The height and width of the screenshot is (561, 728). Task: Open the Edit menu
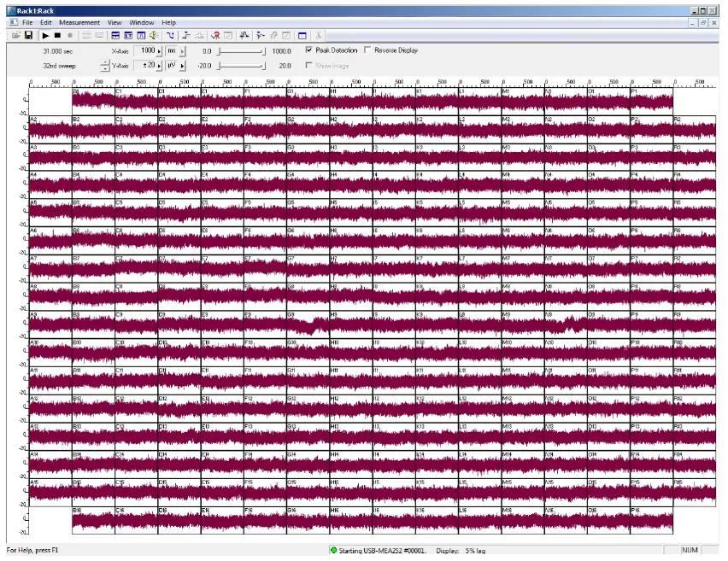45,22
